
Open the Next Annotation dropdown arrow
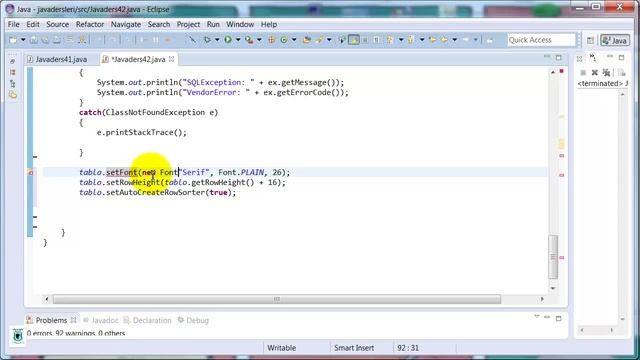pos(401,40)
